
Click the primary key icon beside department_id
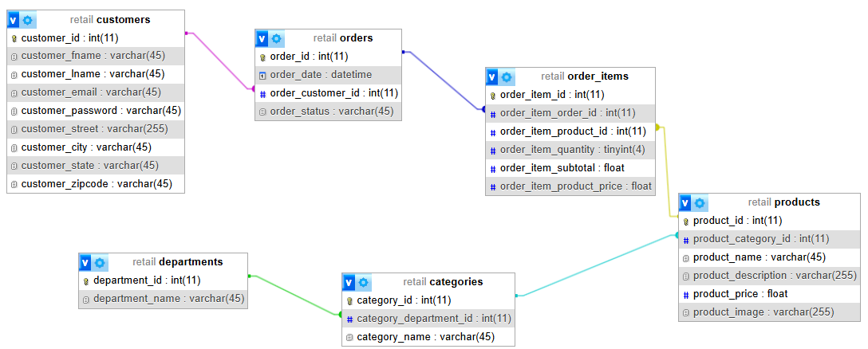86,281
